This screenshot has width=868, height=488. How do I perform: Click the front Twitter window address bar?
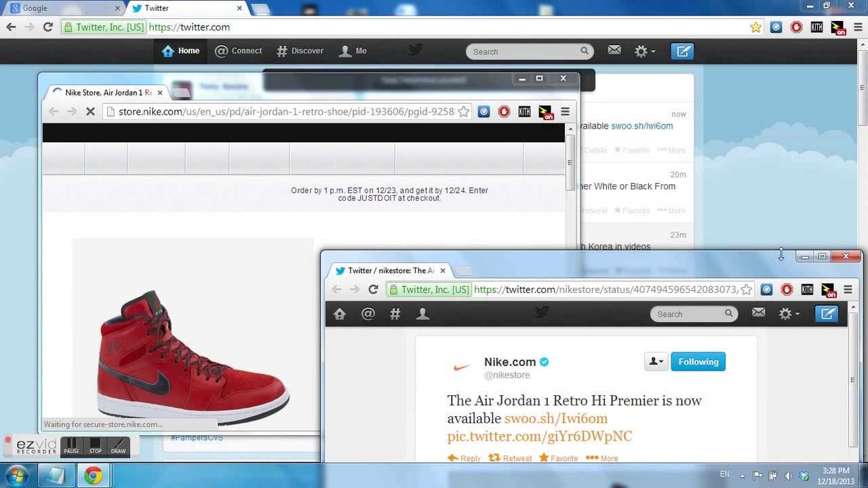570,289
